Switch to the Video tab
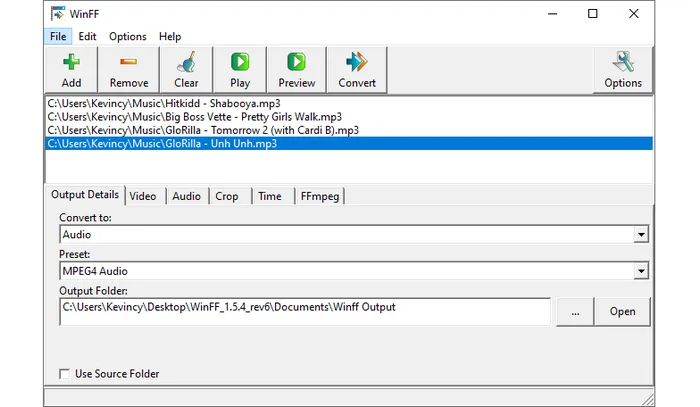The image size is (700, 407). click(143, 196)
